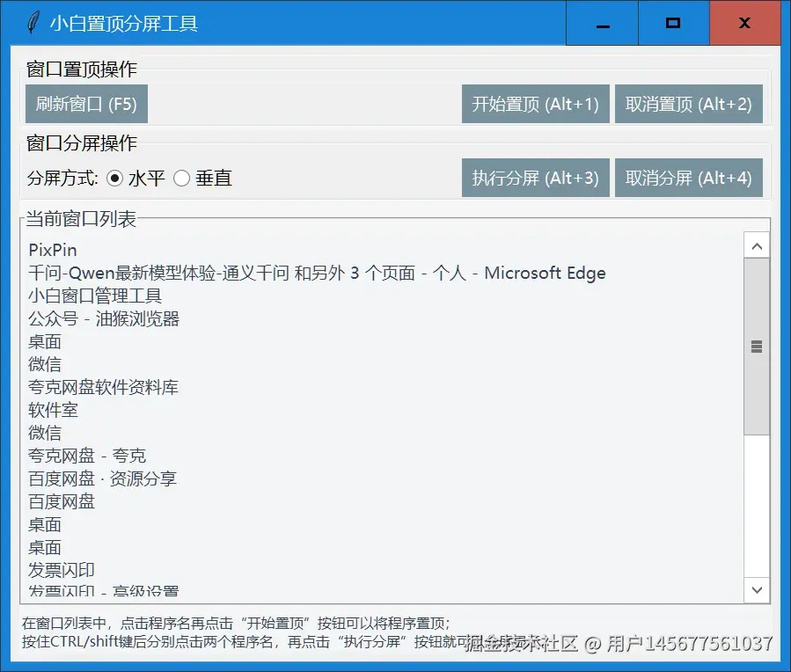The image size is (791, 672).
Task: Click the 执行分屏 (Alt+3) button
Action: [535, 177]
